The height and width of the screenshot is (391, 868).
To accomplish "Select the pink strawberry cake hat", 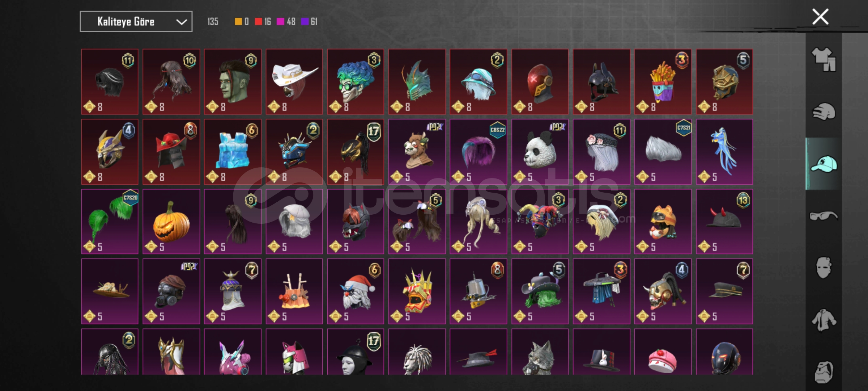I will (x=663, y=352).
